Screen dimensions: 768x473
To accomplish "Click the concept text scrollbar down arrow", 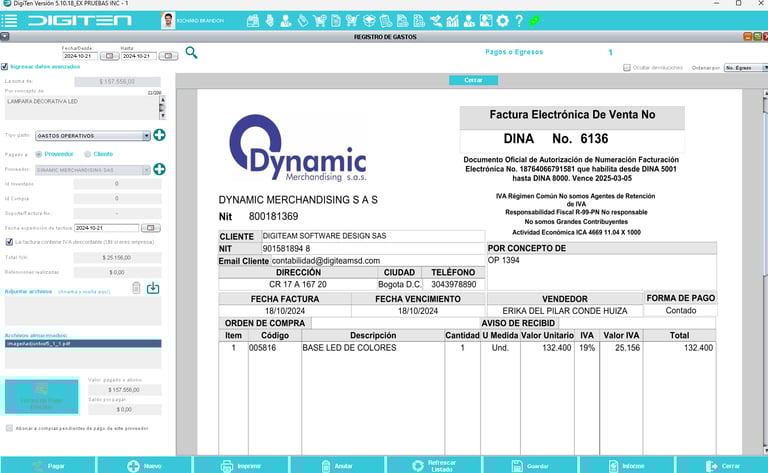I will coord(163,117).
